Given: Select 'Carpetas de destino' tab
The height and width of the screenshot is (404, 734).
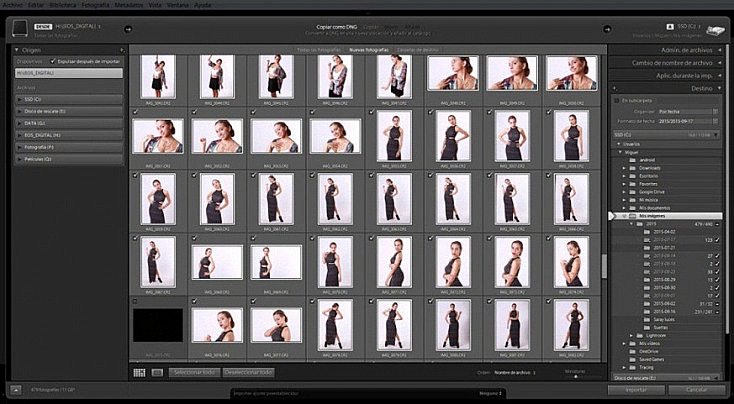Looking at the screenshot, I should pos(416,50).
